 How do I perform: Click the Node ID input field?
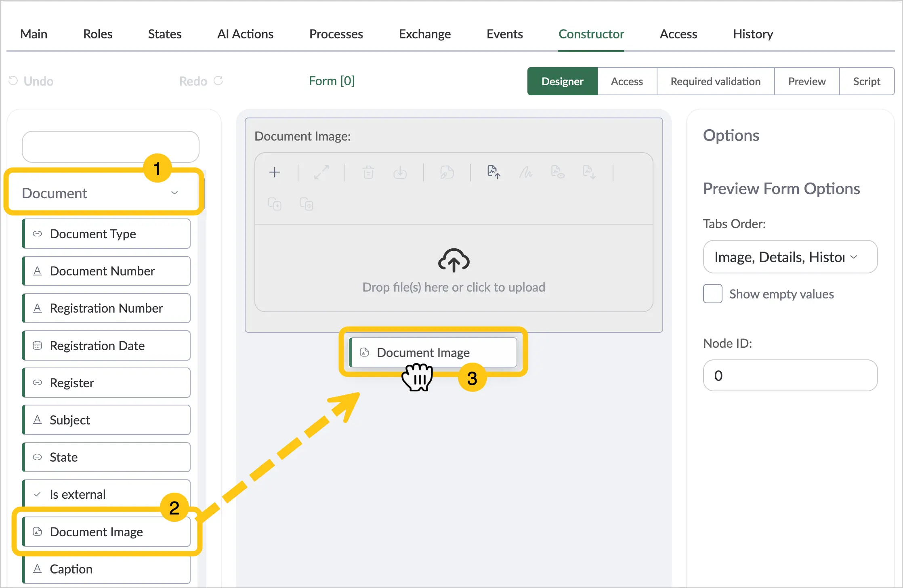pyautogui.click(x=790, y=375)
